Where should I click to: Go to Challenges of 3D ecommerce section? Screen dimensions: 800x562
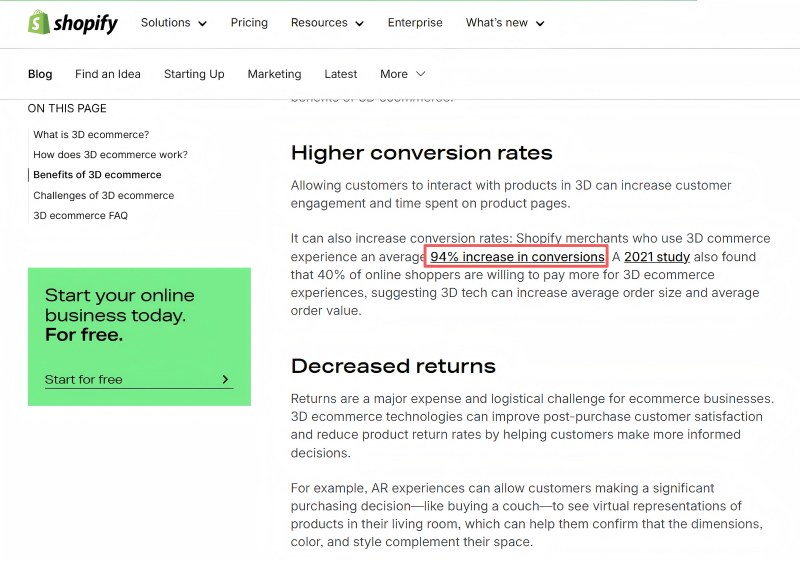pyautogui.click(x=103, y=196)
